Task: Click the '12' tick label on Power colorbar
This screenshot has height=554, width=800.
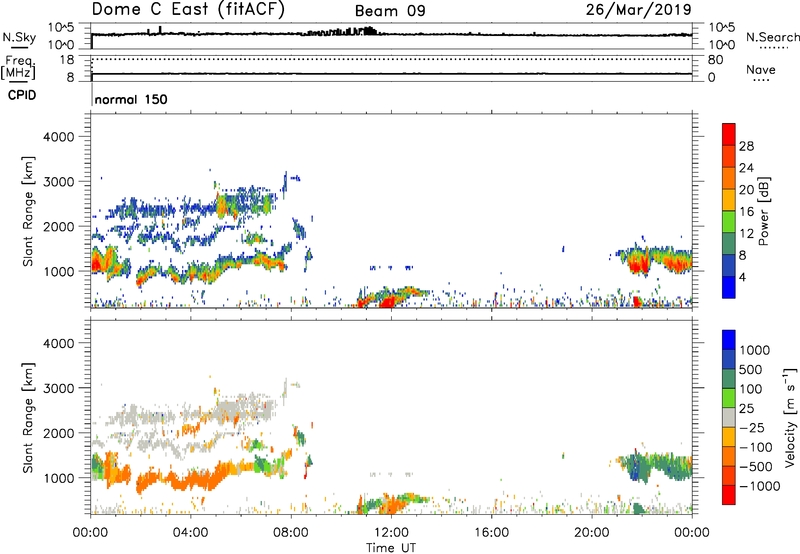Action: [x=746, y=234]
